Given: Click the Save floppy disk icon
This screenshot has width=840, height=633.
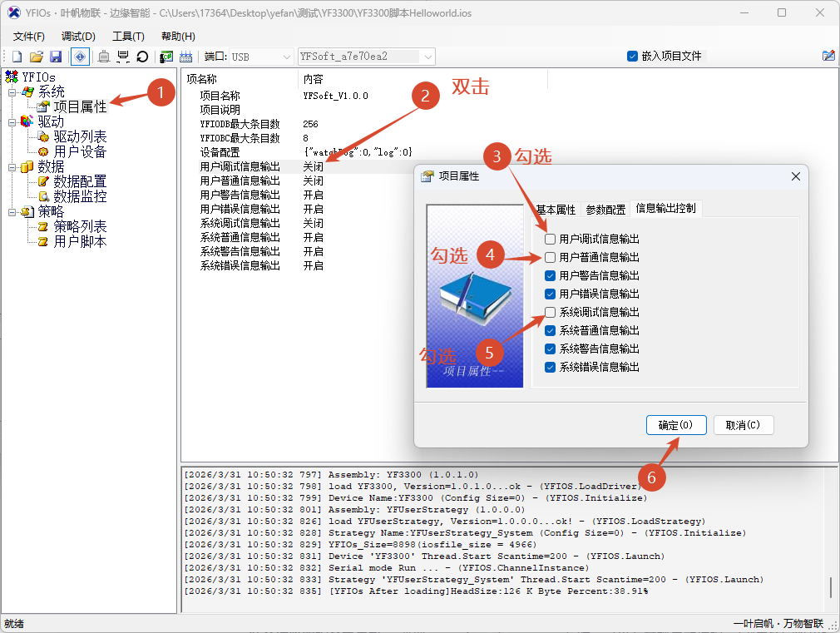Looking at the screenshot, I should point(56,57).
